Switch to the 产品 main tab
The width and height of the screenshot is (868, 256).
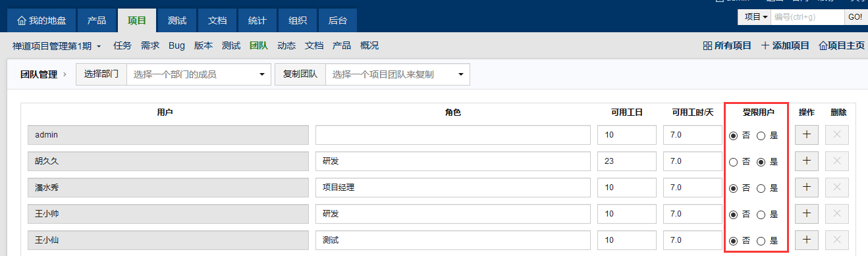(96, 20)
